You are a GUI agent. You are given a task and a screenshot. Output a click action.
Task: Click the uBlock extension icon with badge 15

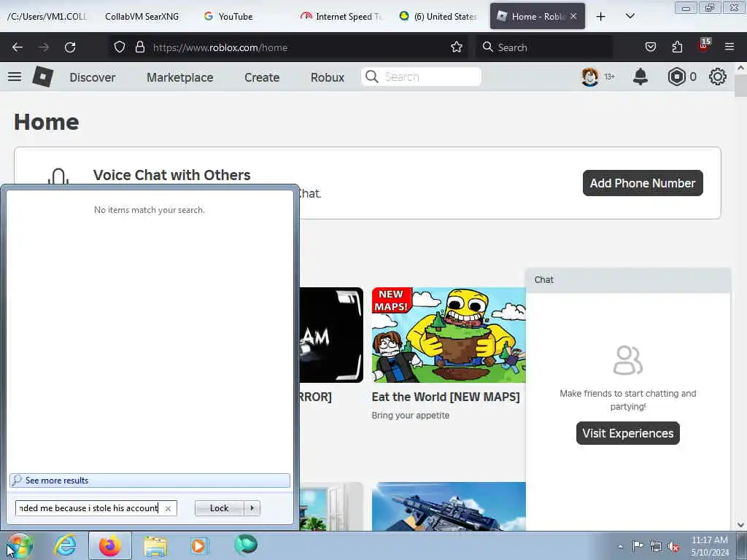[704, 46]
